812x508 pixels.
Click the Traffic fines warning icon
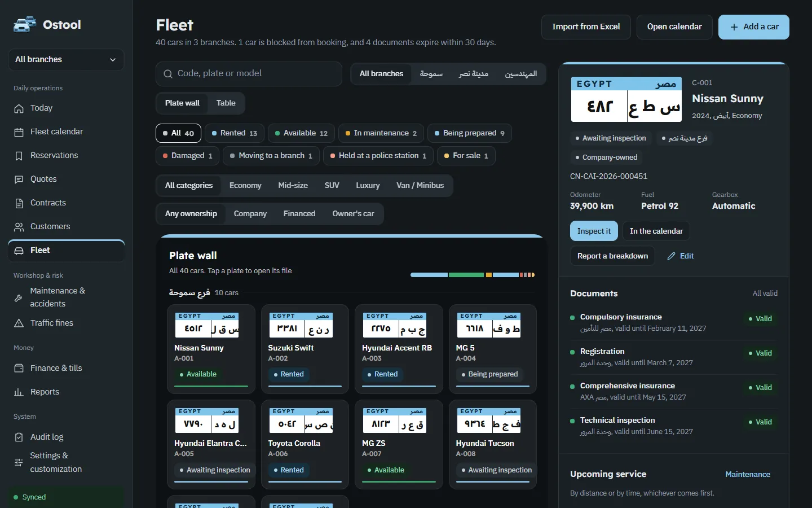click(19, 323)
